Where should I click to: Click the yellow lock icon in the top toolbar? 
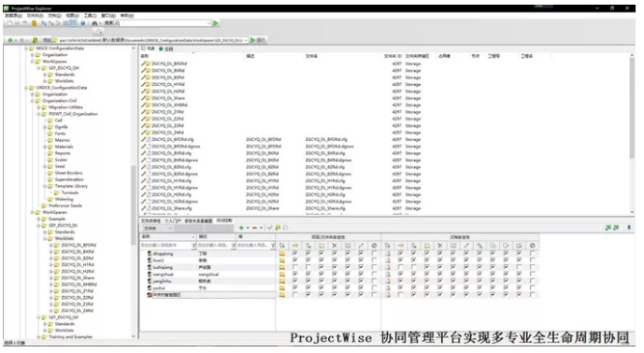[34, 23]
